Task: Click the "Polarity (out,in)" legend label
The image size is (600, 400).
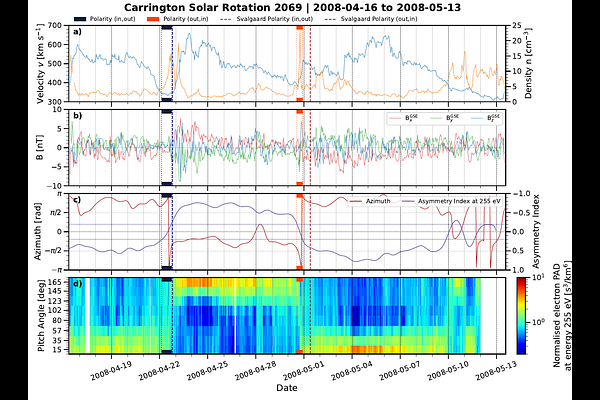Action: click(186, 19)
